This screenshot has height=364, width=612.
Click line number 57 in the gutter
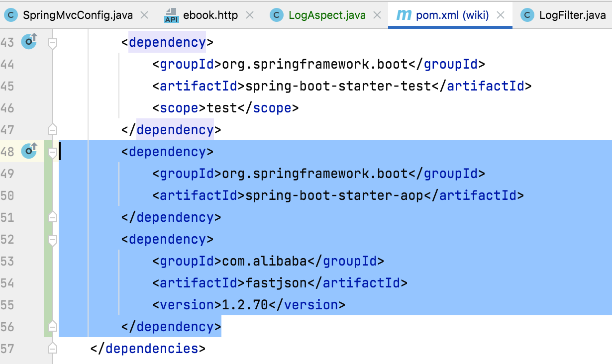(7, 349)
